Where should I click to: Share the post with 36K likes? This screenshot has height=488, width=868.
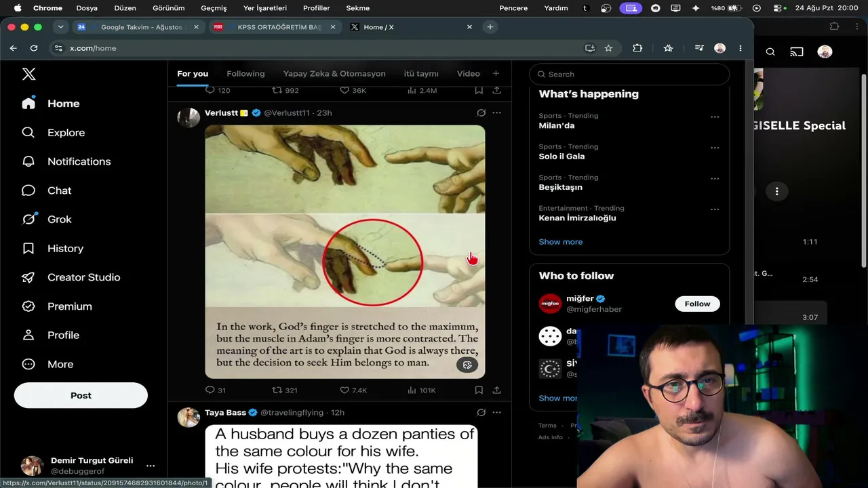tap(496, 90)
